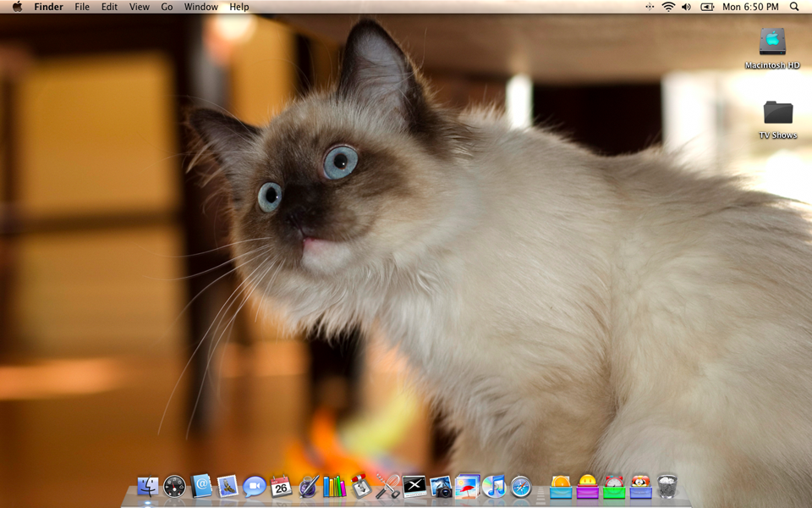
Task: Open the yellow-topped purple drawer stack
Action: coord(588,487)
